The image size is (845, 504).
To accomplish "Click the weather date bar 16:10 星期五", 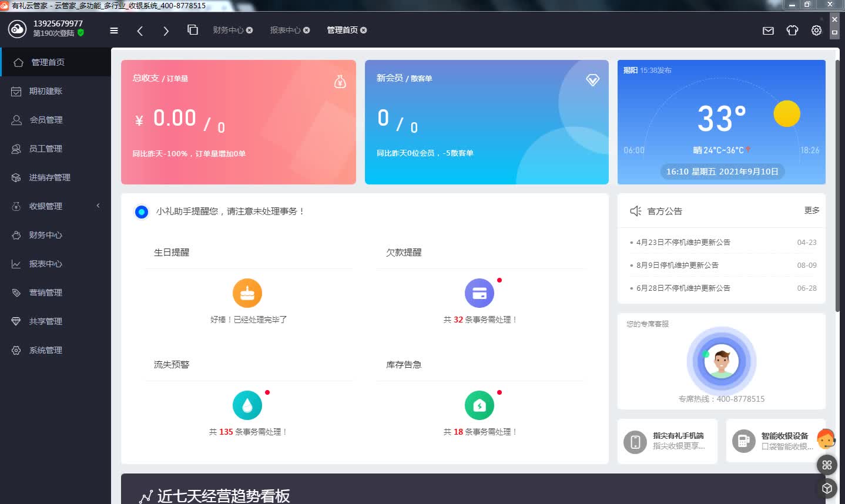I will click(x=722, y=172).
